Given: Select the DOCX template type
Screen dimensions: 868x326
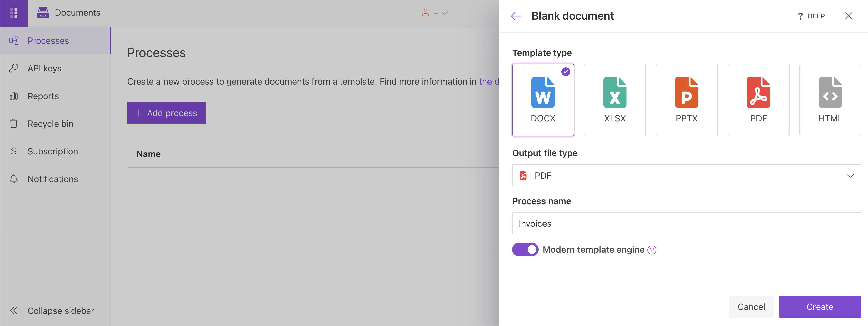Looking at the screenshot, I should [x=543, y=100].
